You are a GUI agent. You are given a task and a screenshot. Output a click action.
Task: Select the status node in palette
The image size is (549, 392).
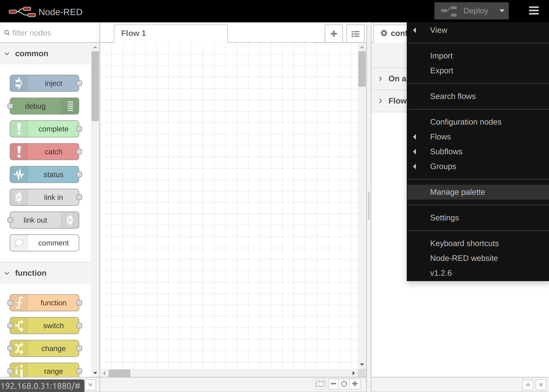pos(44,174)
